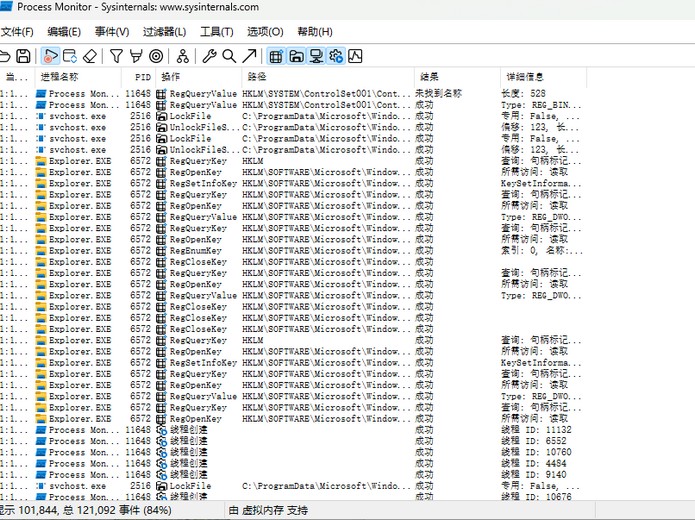The height and width of the screenshot is (520, 695).
Task: Toggle Show Network Activity filter
Action: (x=316, y=56)
